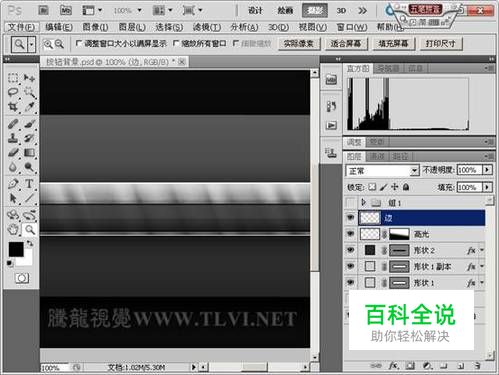Select the Move tool
Image resolution: width=499 pixels, height=375 pixels.
[29, 78]
